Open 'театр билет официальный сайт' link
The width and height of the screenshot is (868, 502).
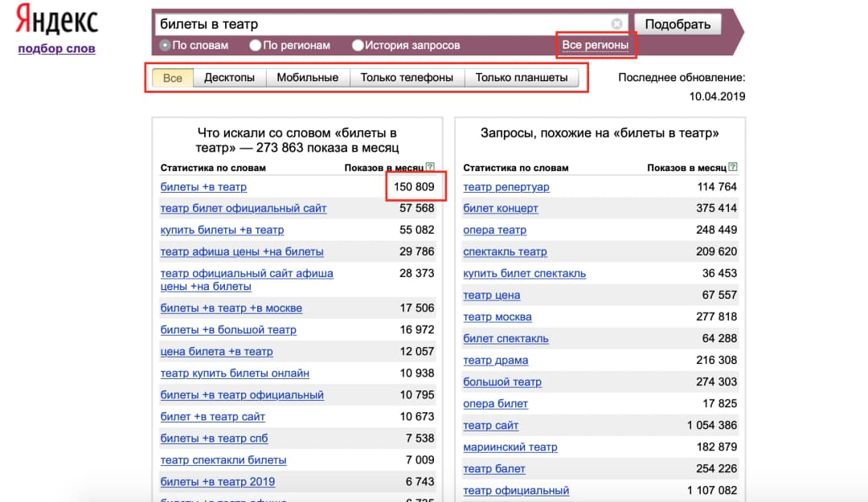(244, 209)
